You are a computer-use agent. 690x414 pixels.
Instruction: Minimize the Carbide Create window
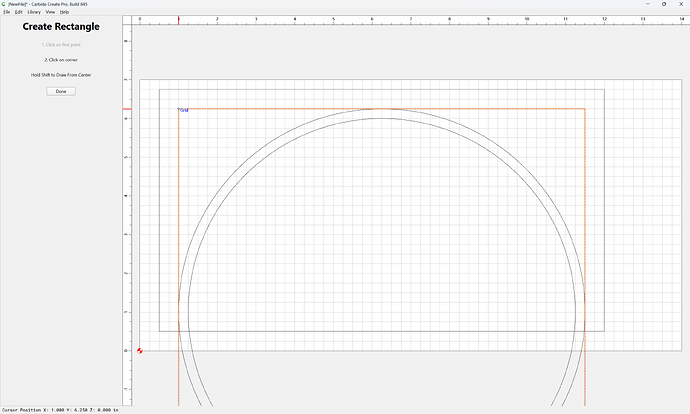pyautogui.click(x=648, y=4)
